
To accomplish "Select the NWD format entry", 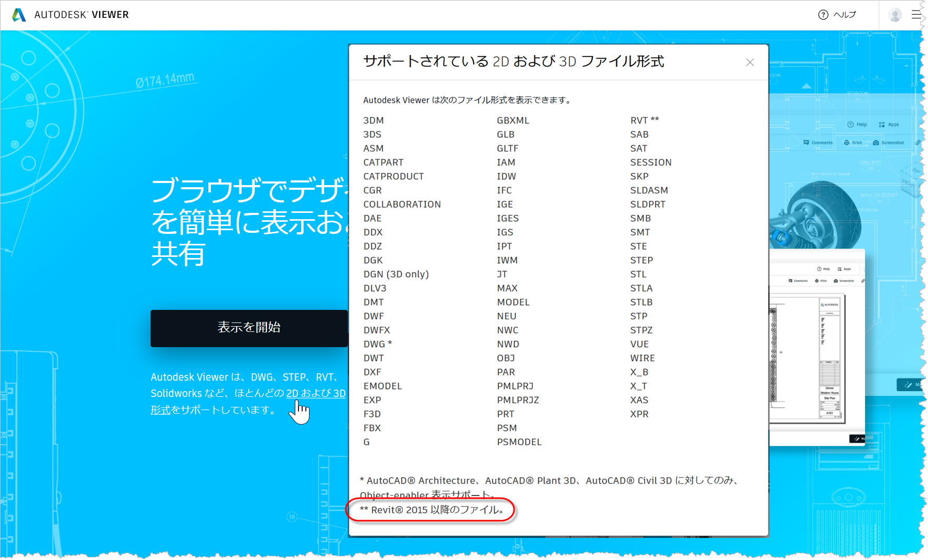I will [508, 344].
